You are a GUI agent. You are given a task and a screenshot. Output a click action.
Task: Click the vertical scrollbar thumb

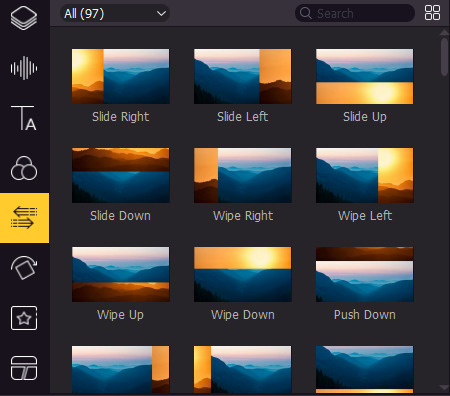point(444,57)
